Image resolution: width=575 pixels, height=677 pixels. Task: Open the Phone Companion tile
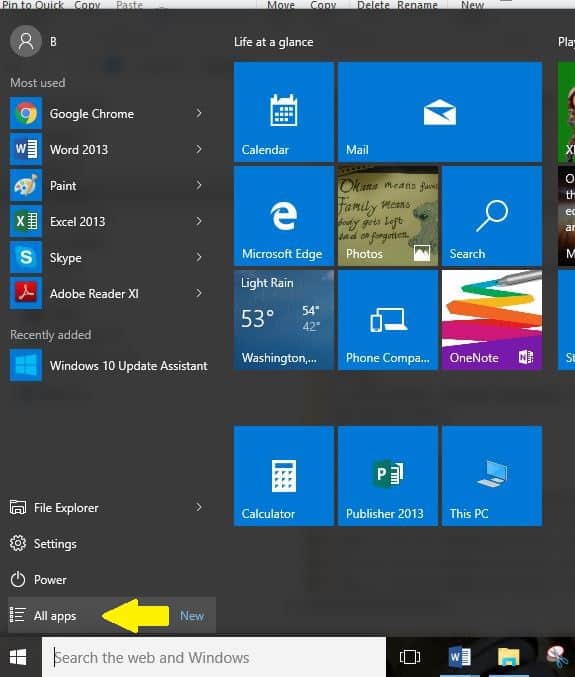388,320
